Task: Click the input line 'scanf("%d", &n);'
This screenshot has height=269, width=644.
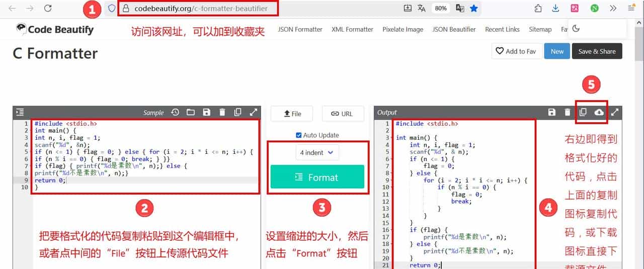Action: [62, 144]
